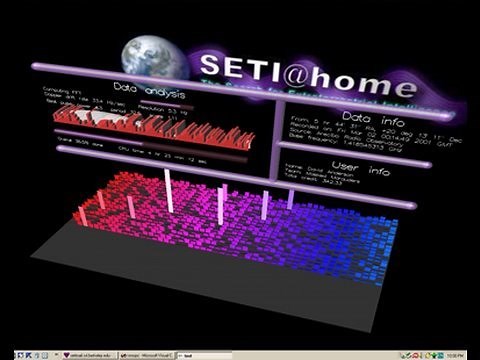Switch to the 'test' taskbar button
480x360 pixels.
[x=203, y=356]
